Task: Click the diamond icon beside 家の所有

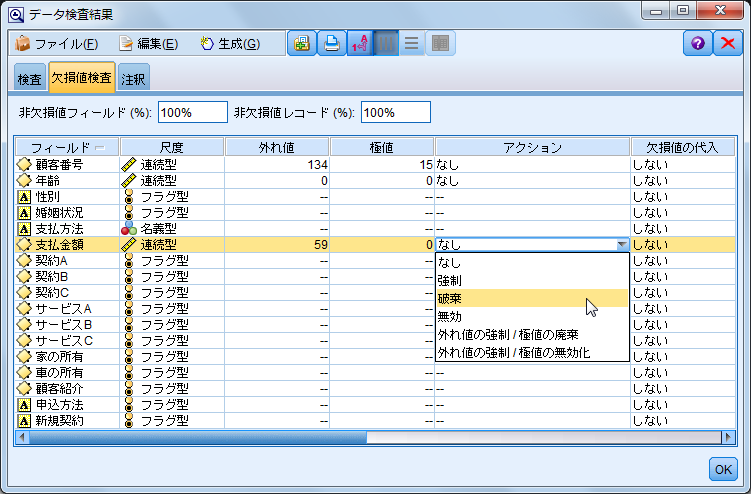Action: click(24, 356)
